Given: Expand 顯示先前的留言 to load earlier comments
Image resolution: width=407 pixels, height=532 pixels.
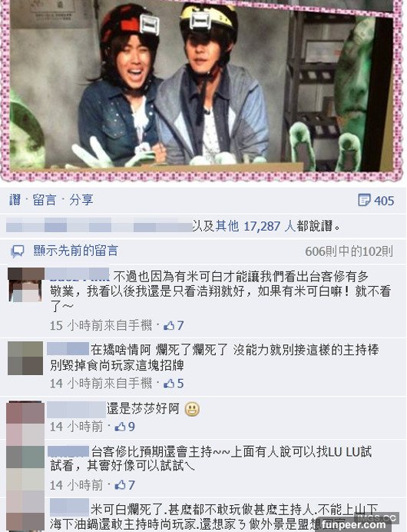Looking at the screenshot, I should (75, 251).
